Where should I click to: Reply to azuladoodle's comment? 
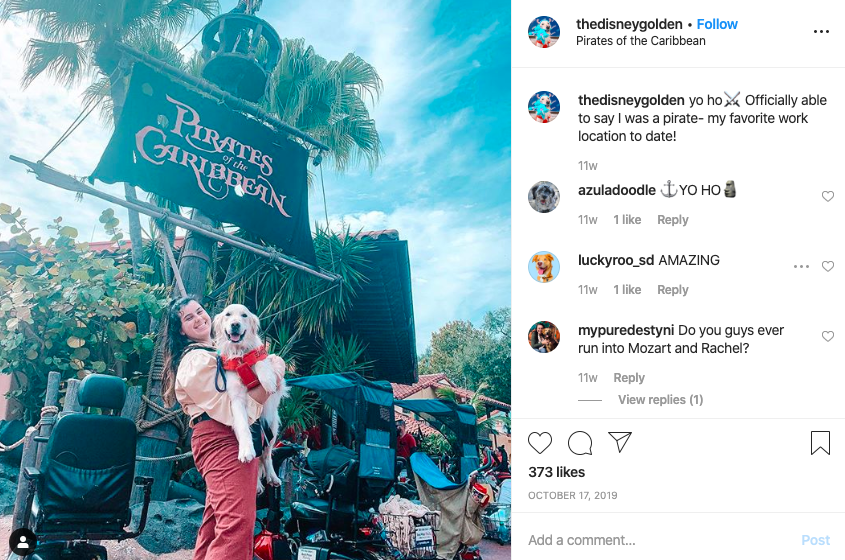click(x=673, y=219)
